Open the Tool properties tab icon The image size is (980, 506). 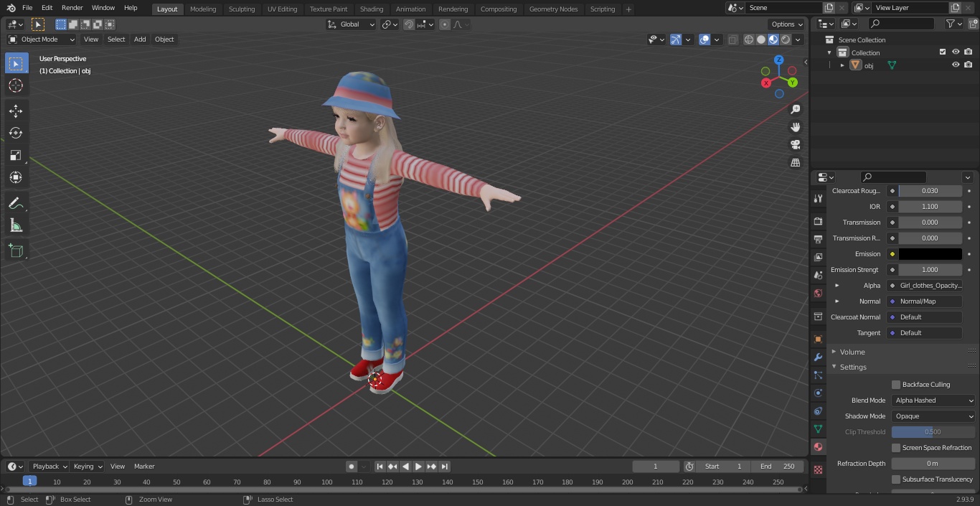coord(818,199)
